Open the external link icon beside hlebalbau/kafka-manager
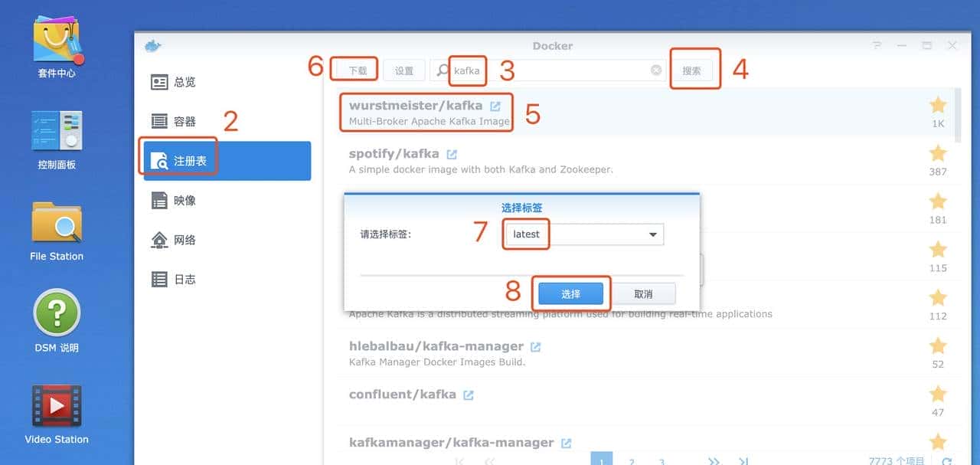Viewport: 980px width, 465px height. 536,347
